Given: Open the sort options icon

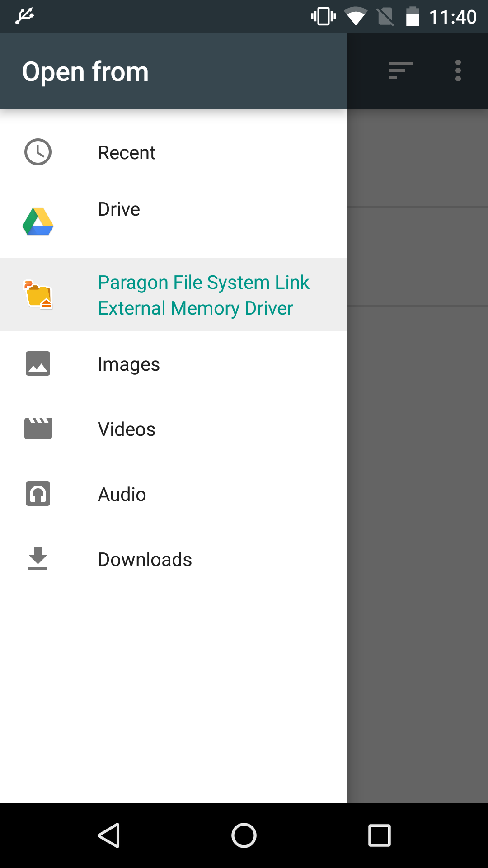Looking at the screenshot, I should click(x=401, y=71).
